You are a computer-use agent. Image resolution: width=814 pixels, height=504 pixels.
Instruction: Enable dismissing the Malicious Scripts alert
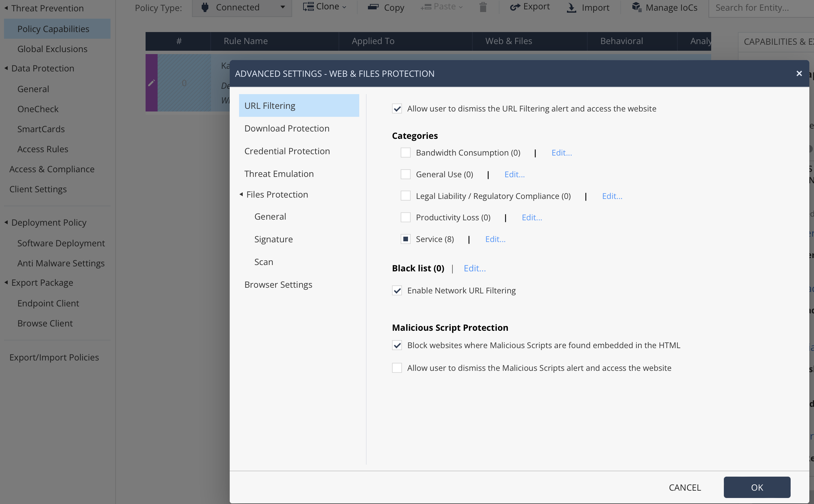coord(397,368)
